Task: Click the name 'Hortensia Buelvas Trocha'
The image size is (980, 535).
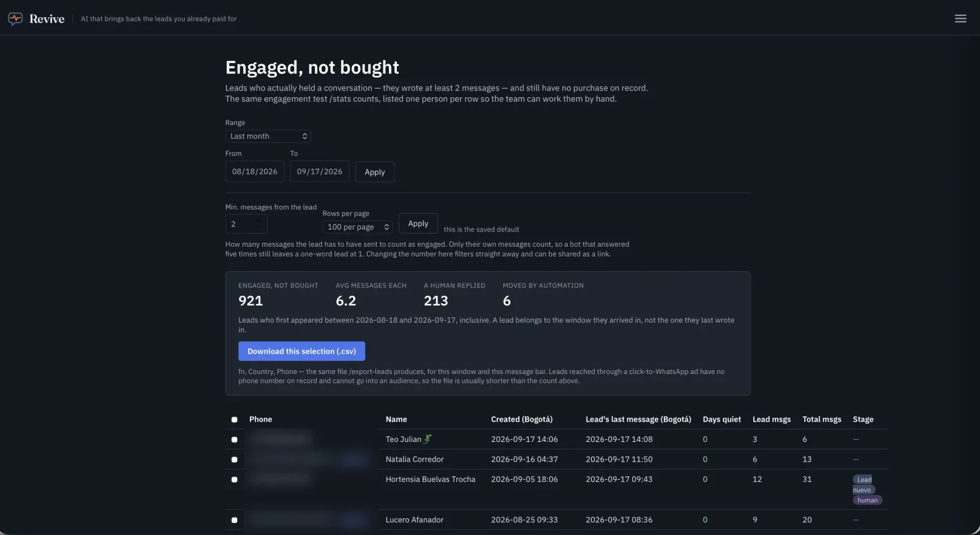Action: click(431, 479)
